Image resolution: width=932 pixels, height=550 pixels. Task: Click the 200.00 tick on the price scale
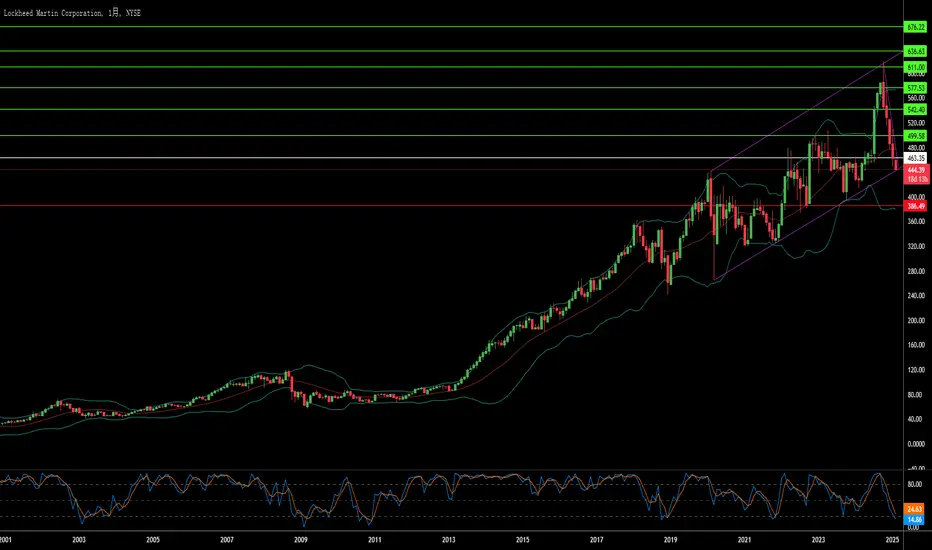pyautogui.click(x=916, y=320)
